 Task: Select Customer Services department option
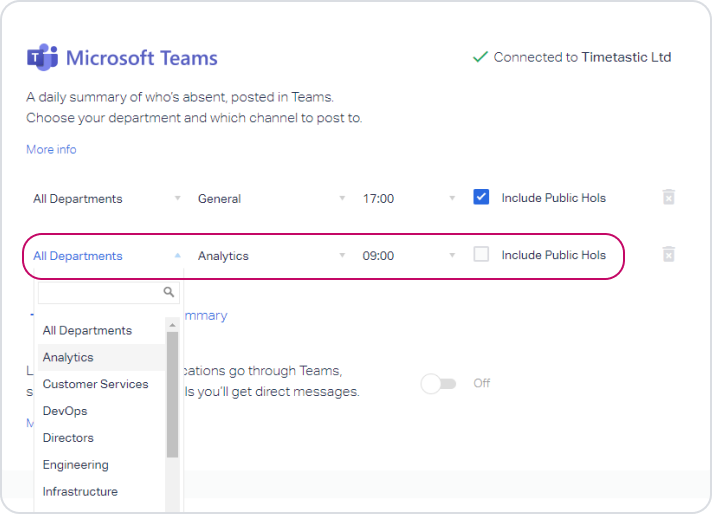pos(102,384)
